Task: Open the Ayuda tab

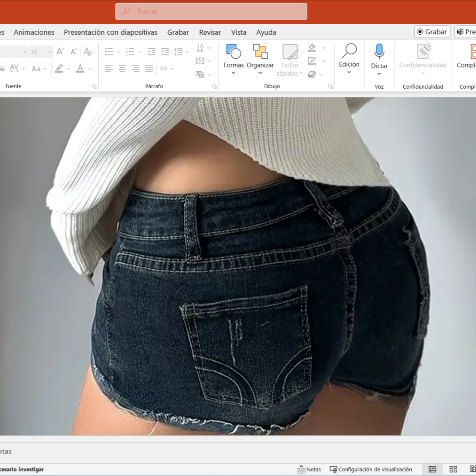Action: (266, 32)
